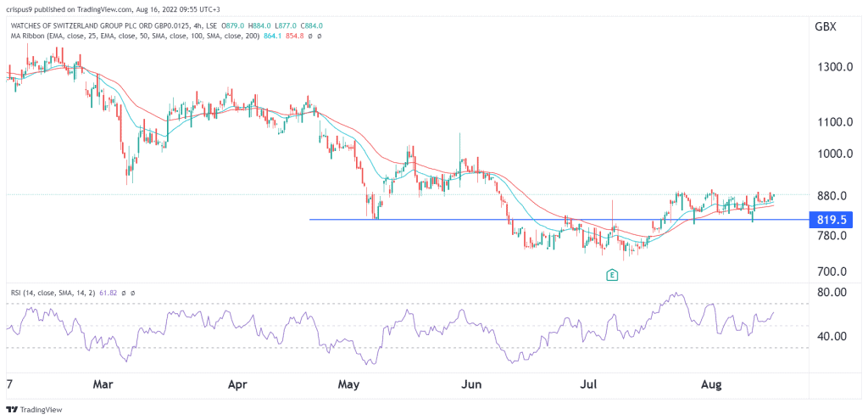Click the 1000.0 price axis label
This screenshot has width=868, height=420.
coord(834,154)
